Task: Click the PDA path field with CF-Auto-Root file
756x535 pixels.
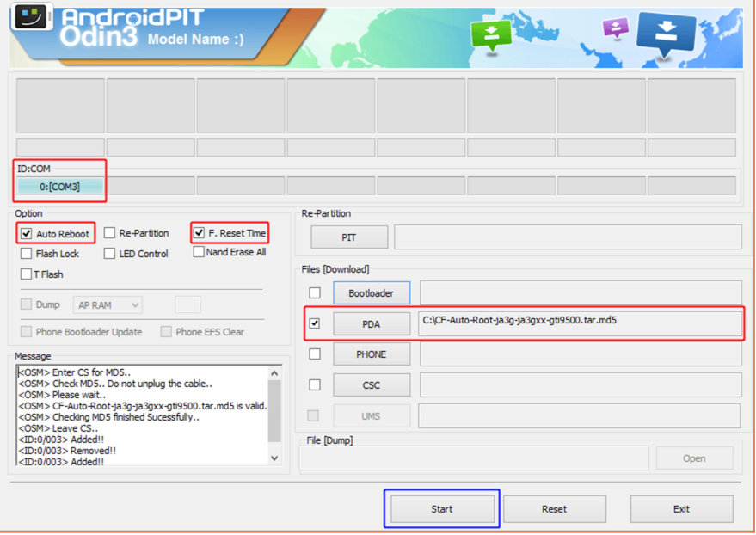Action: [x=580, y=323]
